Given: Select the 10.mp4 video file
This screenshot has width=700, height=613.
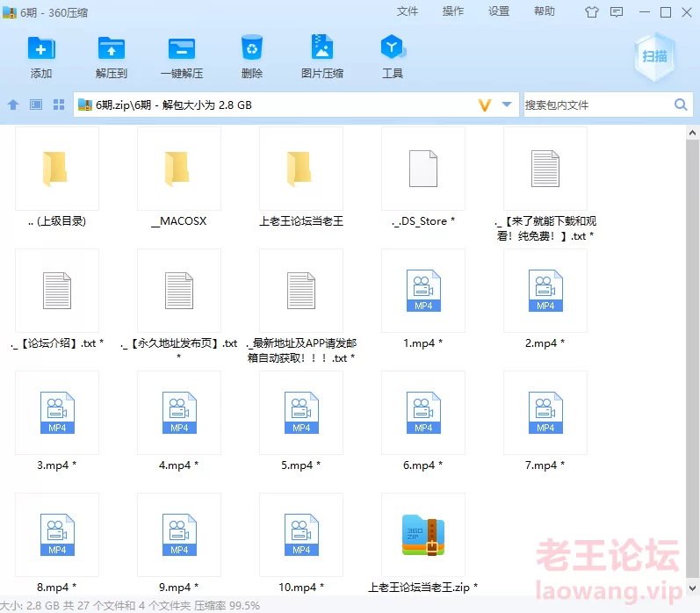Looking at the screenshot, I should 301,544.
